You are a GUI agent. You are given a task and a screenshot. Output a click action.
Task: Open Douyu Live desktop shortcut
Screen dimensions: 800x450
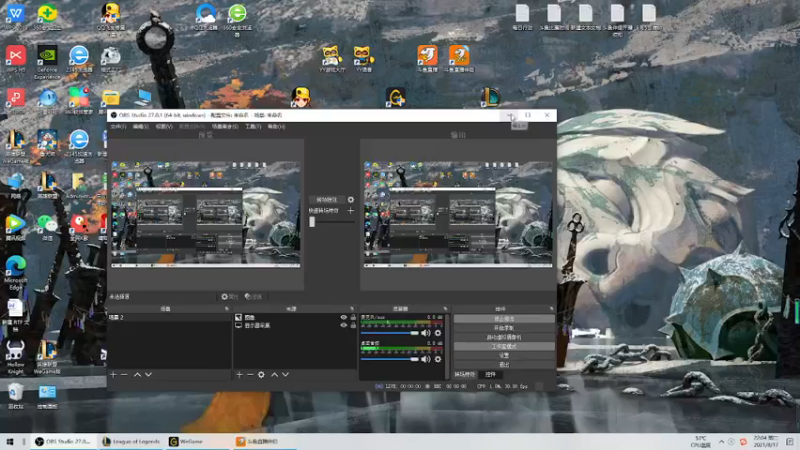428,59
